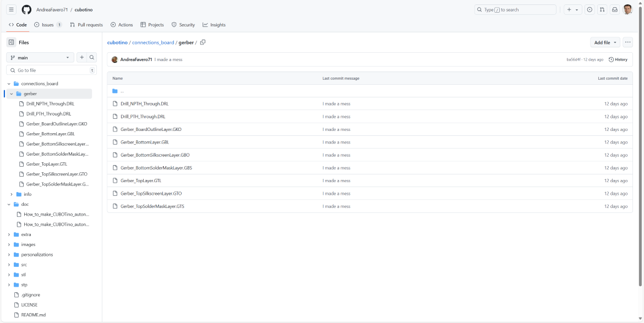644x323 pixels.
Task: Open cubotino repository link in header
Action: (x=83, y=9)
